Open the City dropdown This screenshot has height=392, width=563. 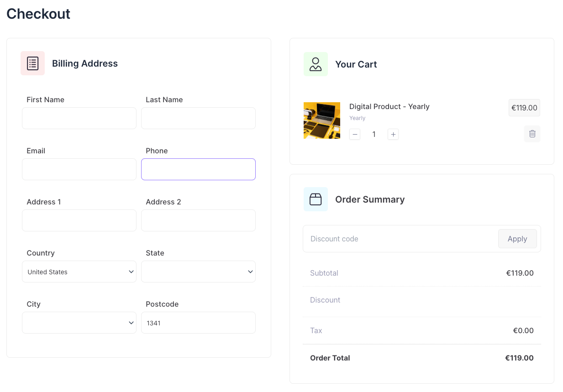(79, 323)
